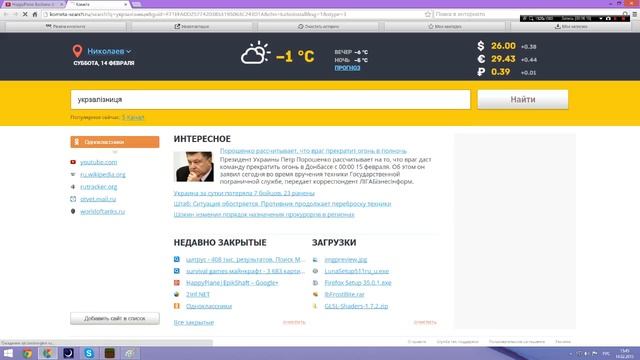Open ru.wikipedia.org shortcut link
This screenshot has width=640, height=360.
pyautogui.click(x=102, y=174)
